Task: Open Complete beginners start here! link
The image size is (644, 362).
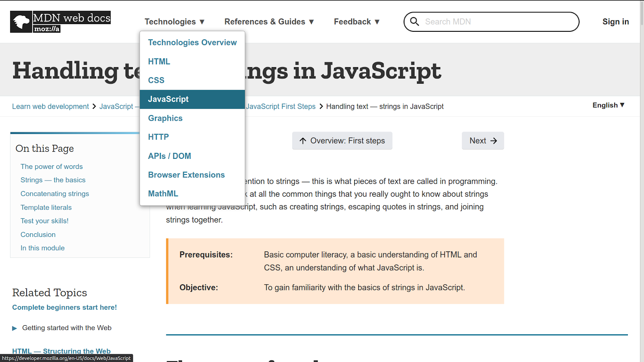Action: 64,307
